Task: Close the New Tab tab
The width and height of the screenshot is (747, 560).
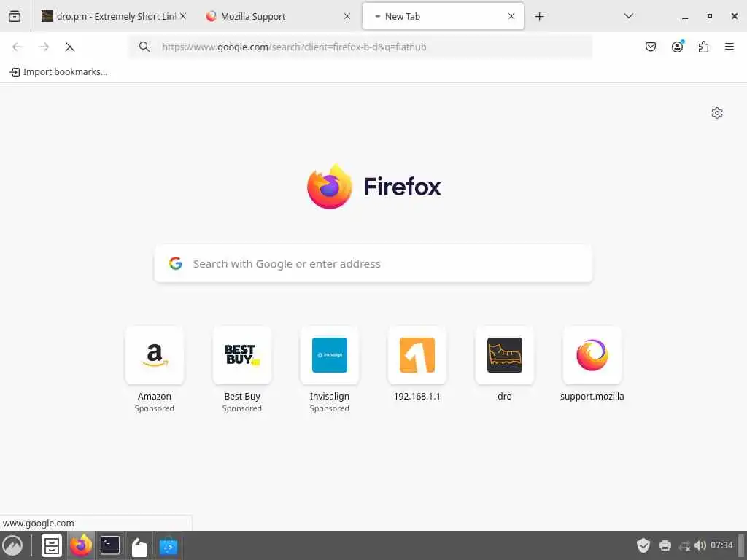Action: click(x=511, y=16)
